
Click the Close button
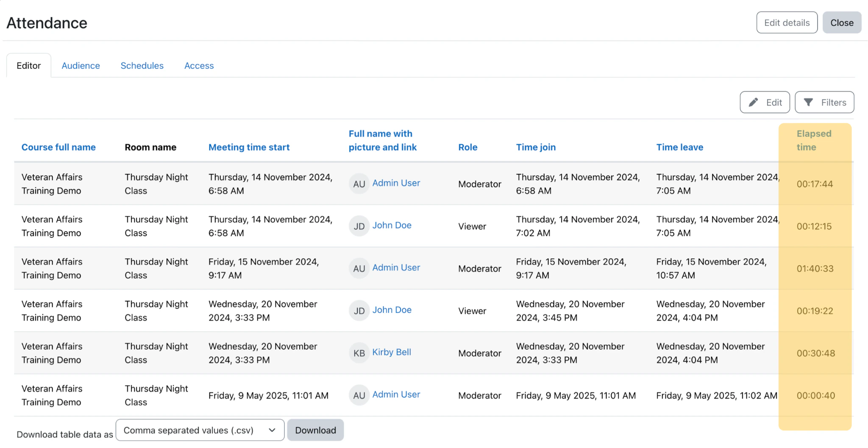[x=842, y=22]
